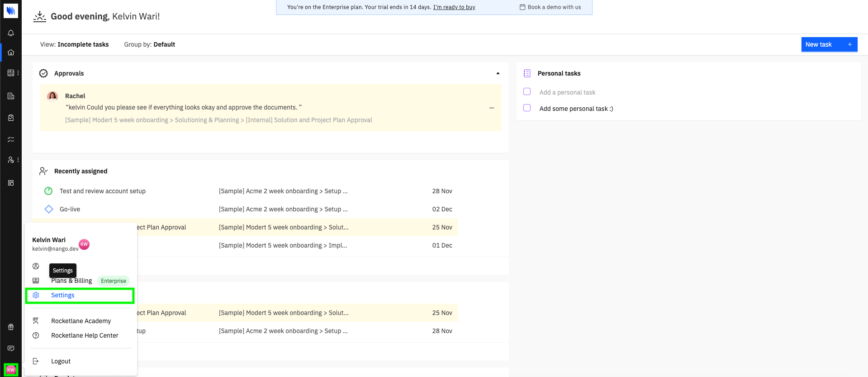Click the plus icon on New task button
The image size is (868, 377).
[x=850, y=44]
